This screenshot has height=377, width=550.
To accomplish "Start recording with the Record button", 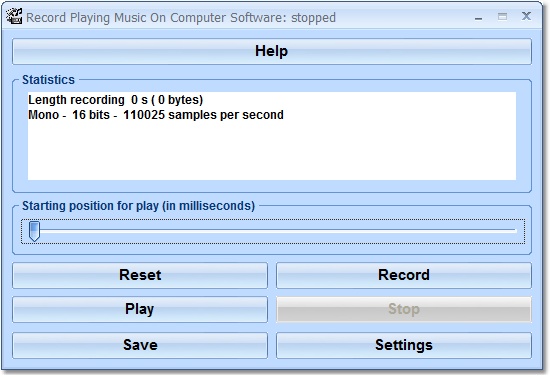I will (404, 275).
